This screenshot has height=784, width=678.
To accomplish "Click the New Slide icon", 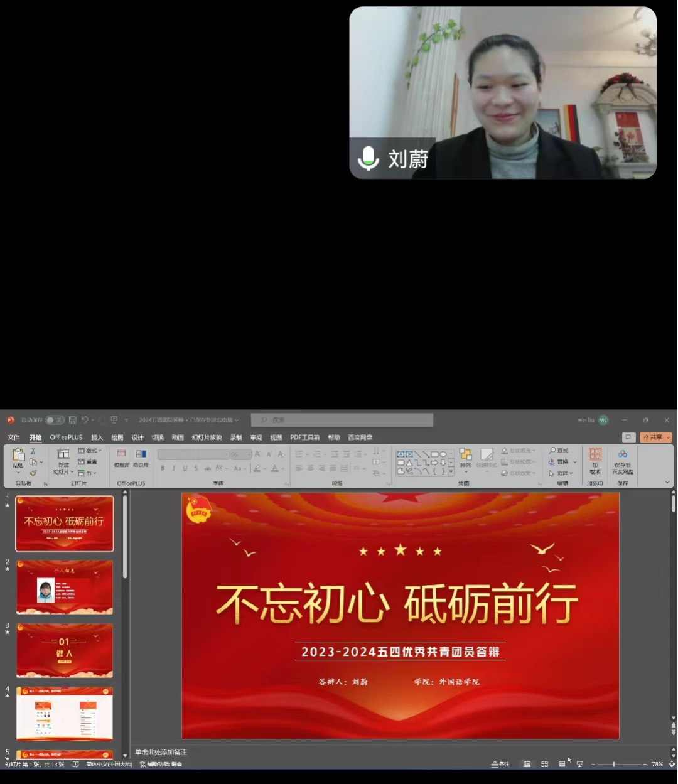I will [x=63, y=454].
